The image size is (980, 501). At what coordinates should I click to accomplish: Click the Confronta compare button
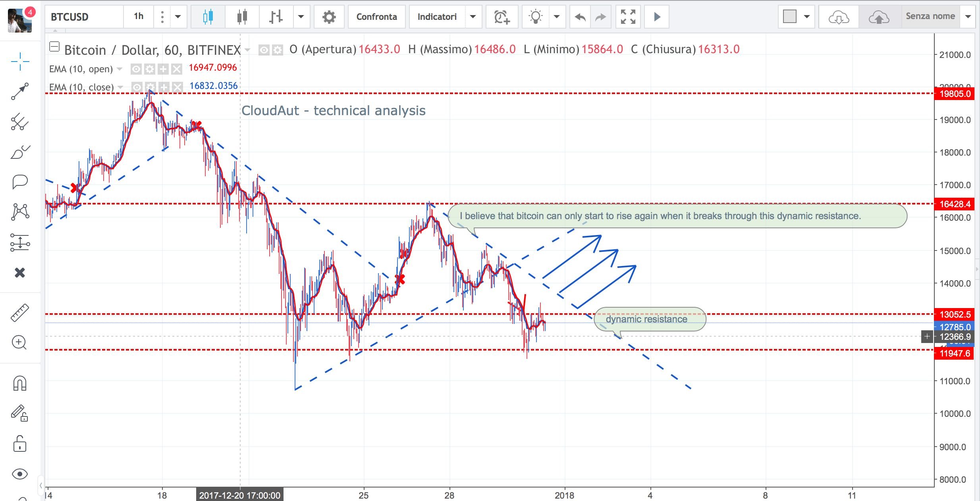[x=376, y=17]
